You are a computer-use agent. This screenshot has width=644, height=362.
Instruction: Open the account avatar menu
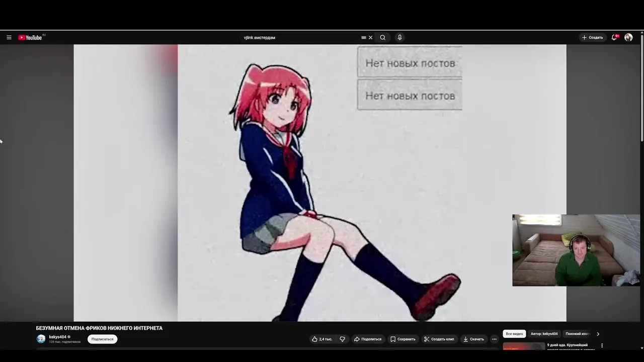[628, 38]
